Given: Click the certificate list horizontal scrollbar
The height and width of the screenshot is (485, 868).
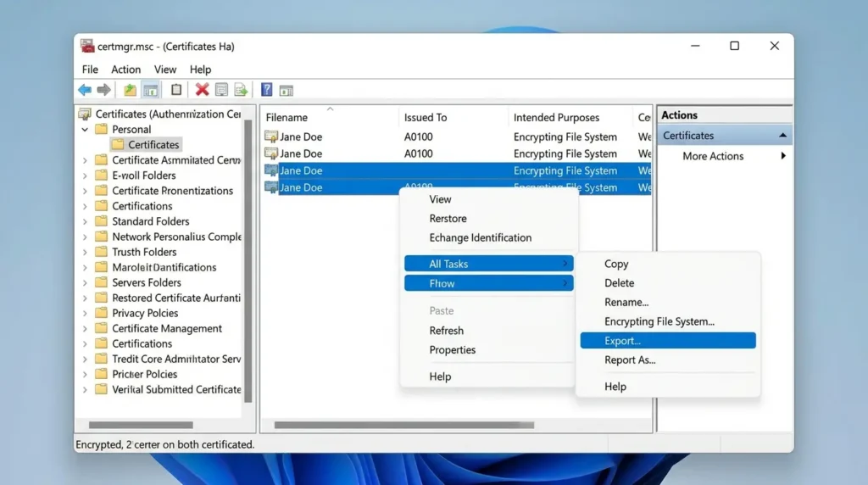Looking at the screenshot, I should click(404, 425).
